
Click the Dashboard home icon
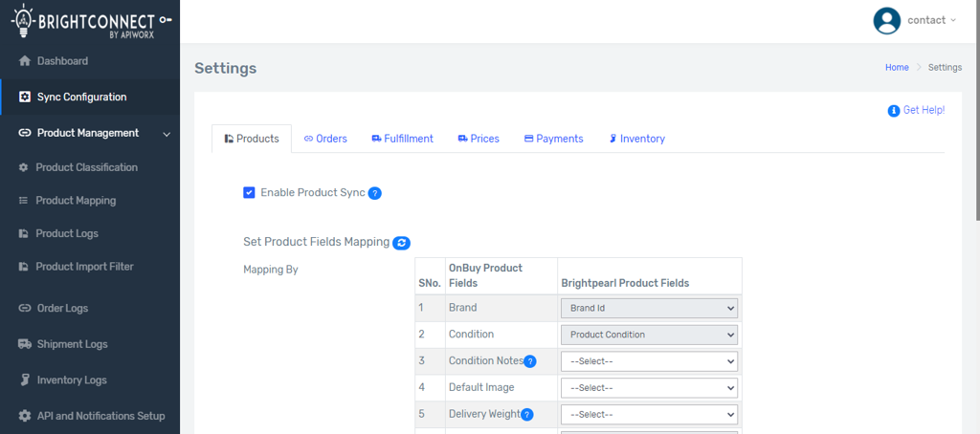pyautogui.click(x=24, y=61)
